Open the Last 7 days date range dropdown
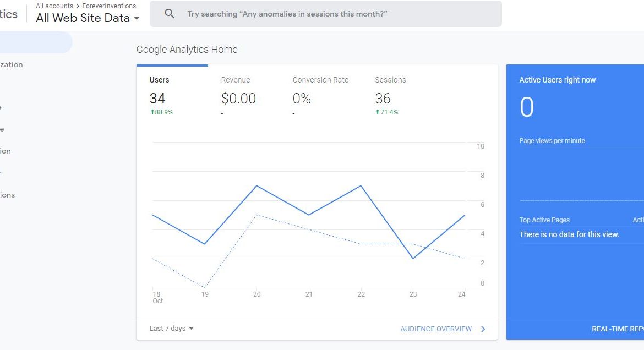 pos(171,328)
